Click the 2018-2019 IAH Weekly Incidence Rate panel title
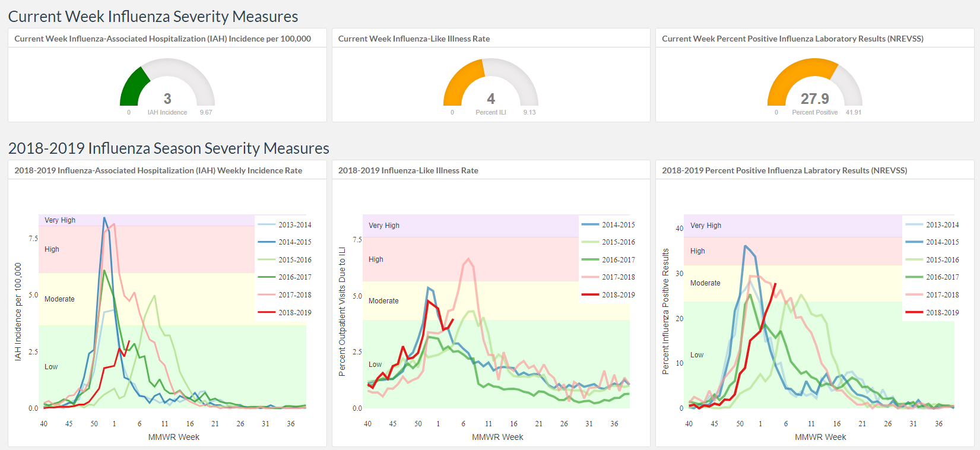This screenshot has height=450, width=980. coord(158,170)
